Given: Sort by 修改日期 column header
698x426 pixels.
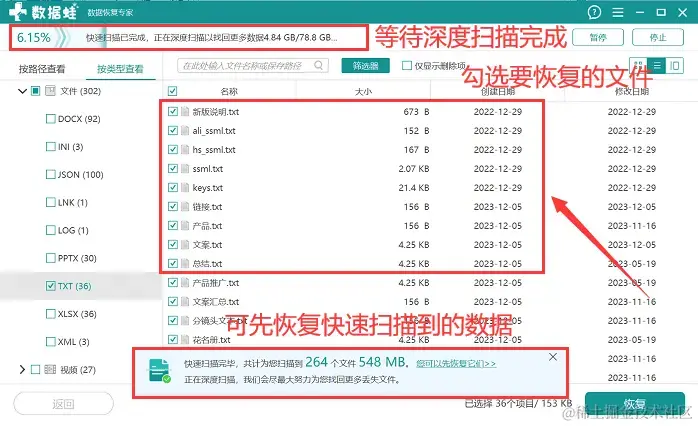Looking at the screenshot, I should click(632, 91).
